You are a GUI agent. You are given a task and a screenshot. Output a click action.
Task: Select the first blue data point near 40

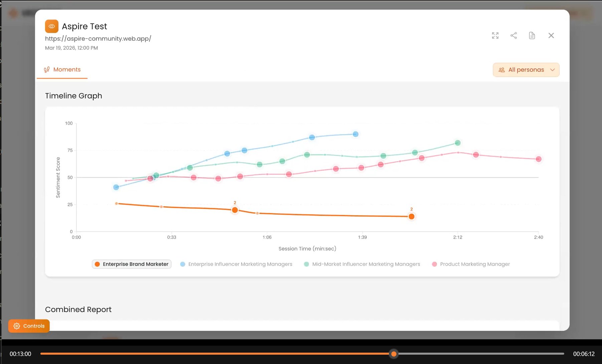pos(116,187)
